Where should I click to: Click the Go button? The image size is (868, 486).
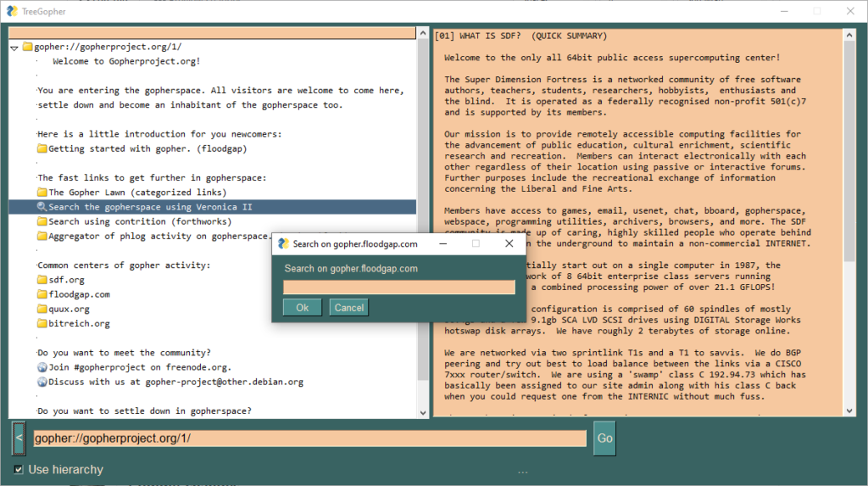[x=604, y=439]
